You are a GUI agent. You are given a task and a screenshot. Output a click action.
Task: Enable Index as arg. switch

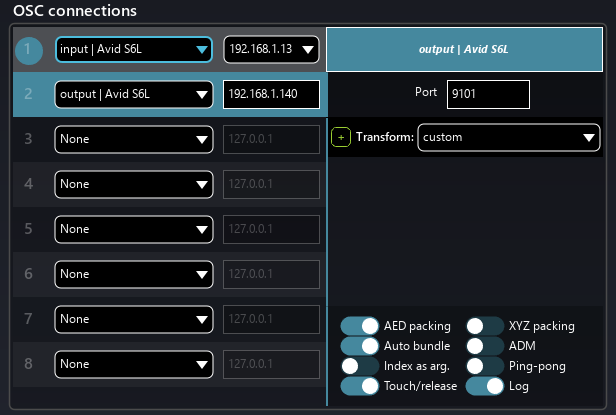click(360, 366)
